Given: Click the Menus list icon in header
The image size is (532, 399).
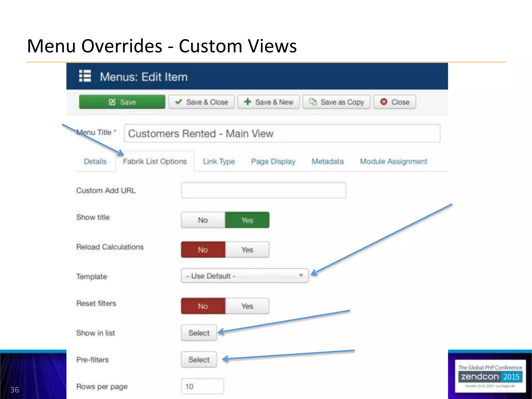Looking at the screenshot, I should tap(85, 76).
